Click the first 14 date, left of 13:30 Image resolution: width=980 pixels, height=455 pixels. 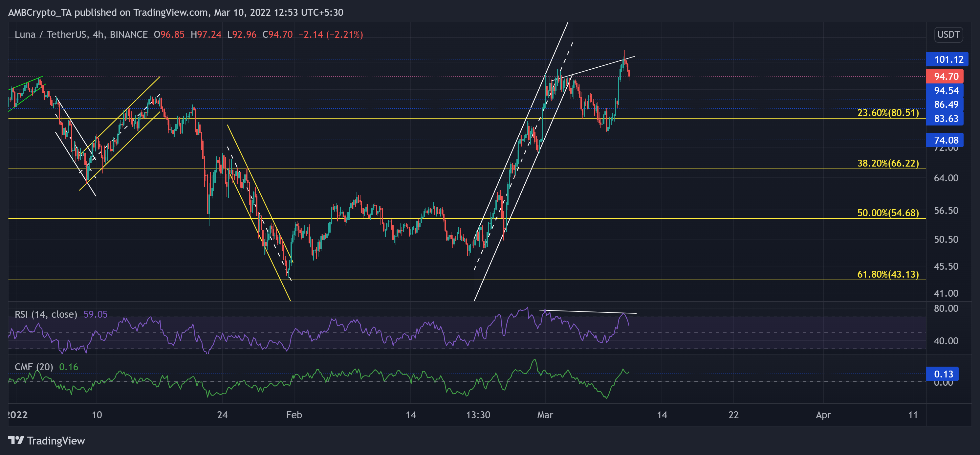point(410,415)
